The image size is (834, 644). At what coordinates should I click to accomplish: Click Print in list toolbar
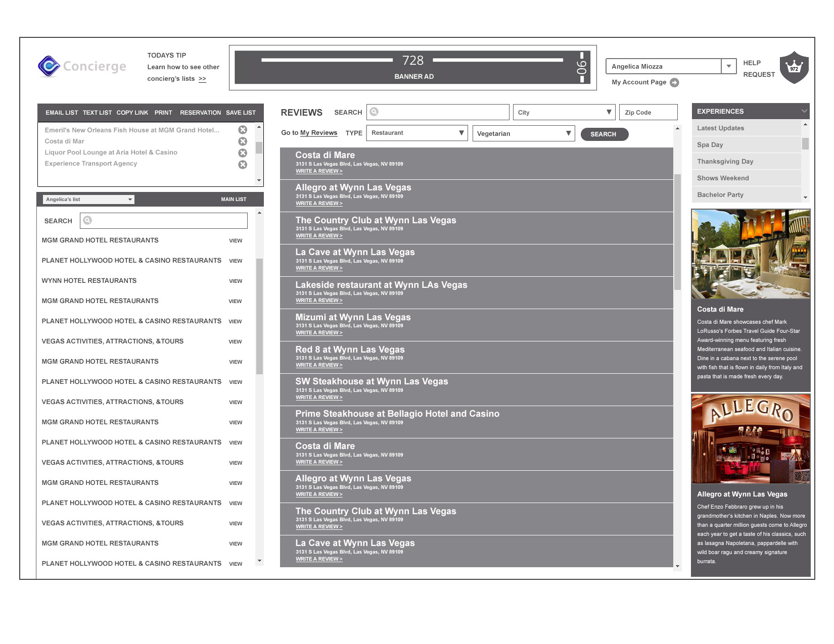click(163, 113)
